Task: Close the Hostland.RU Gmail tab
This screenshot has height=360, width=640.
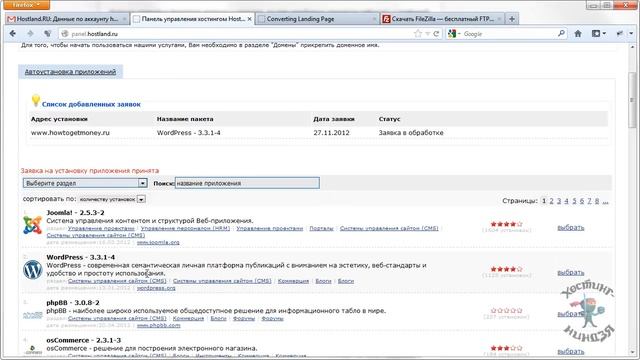Action: coord(124,19)
